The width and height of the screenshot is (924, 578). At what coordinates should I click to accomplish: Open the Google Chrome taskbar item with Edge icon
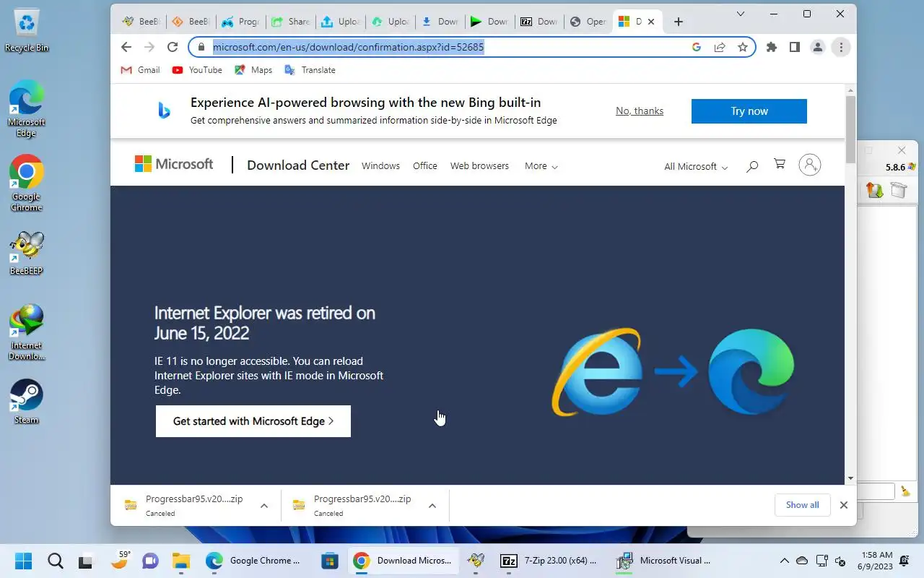(254, 561)
